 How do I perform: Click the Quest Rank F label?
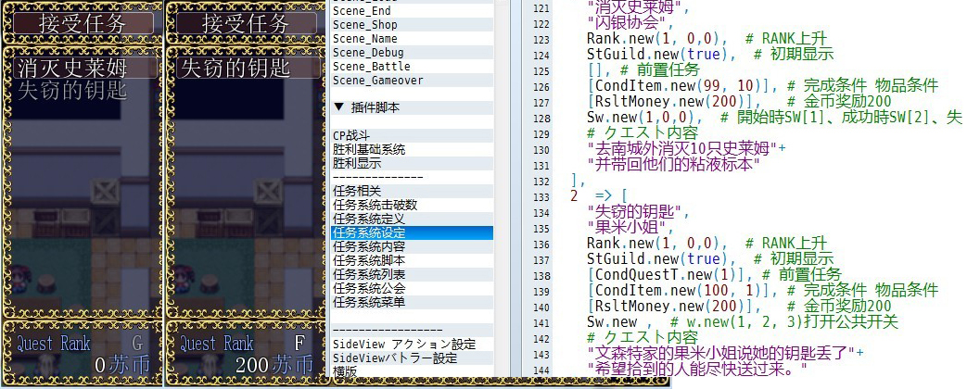[x=243, y=344]
